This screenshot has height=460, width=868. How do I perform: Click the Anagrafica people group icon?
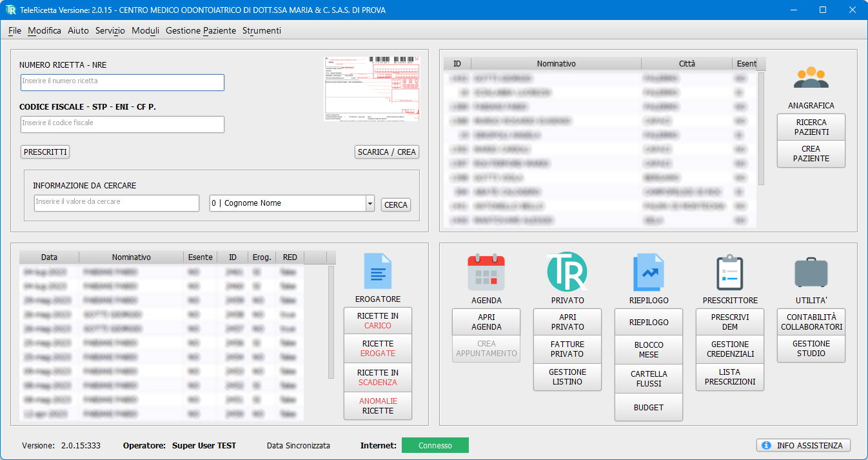(x=811, y=77)
